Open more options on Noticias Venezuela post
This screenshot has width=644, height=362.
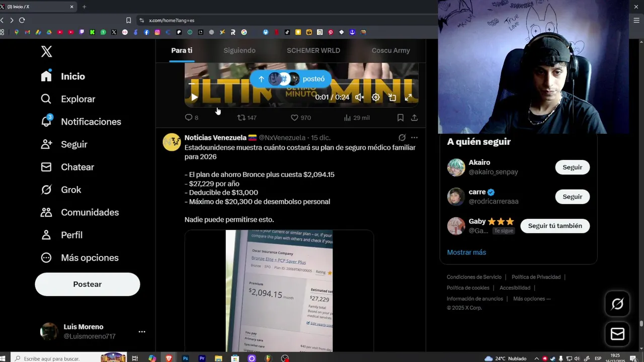pyautogui.click(x=414, y=137)
